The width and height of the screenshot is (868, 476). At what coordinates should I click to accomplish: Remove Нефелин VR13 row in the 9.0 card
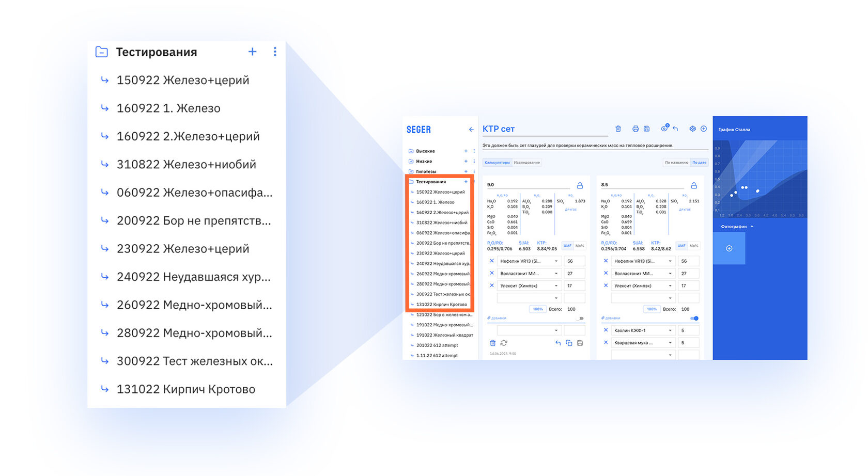point(492,261)
